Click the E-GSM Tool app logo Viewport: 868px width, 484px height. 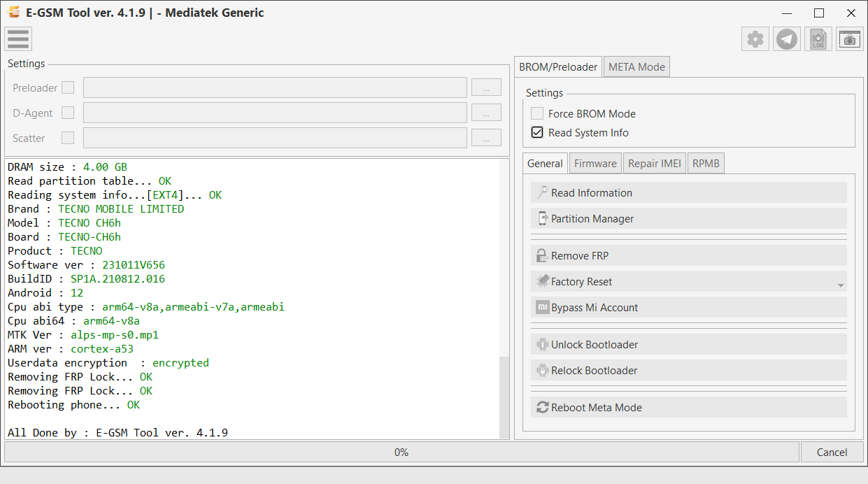point(13,13)
